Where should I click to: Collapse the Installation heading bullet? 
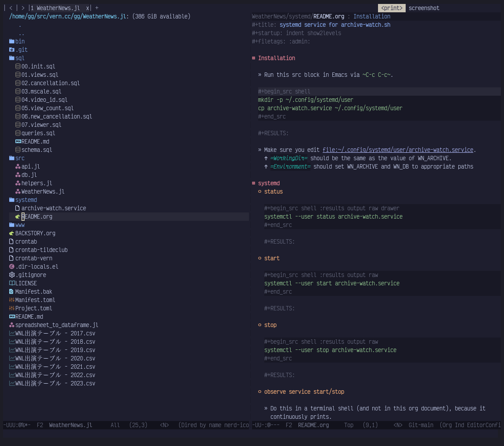point(254,58)
